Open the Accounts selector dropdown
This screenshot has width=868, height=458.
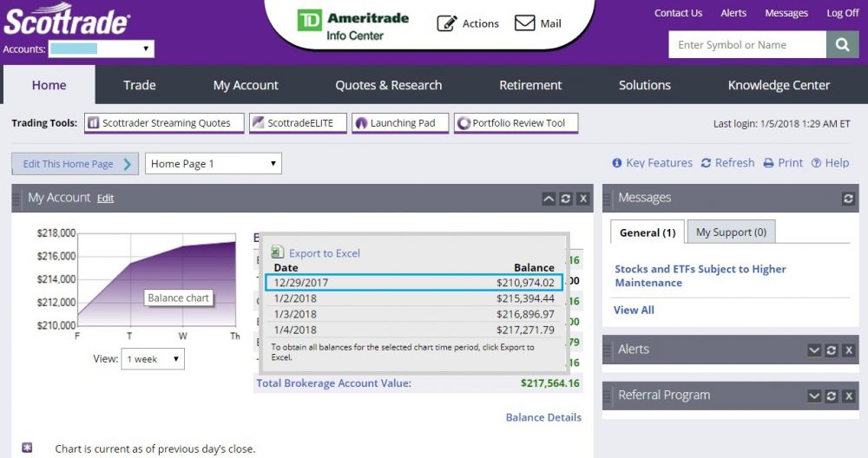[102, 49]
